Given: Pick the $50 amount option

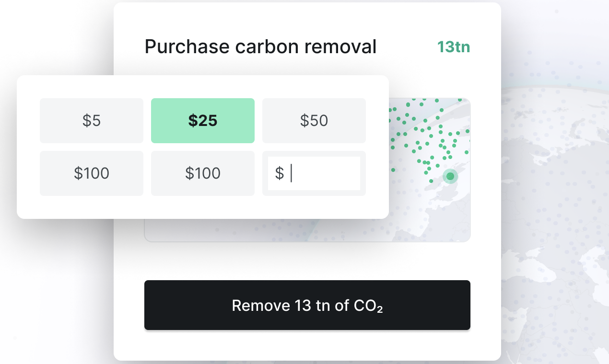Looking at the screenshot, I should [x=314, y=121].
